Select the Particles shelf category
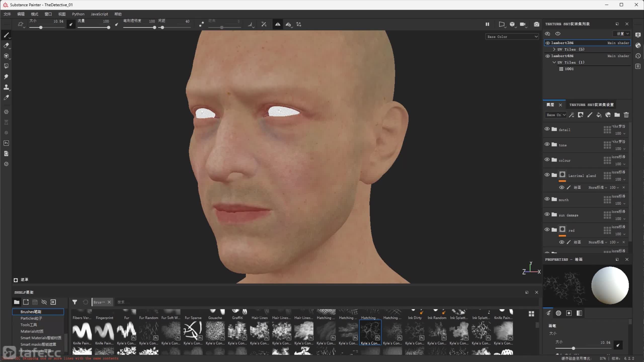The height and width of the screenshot is (362, 644). 31,318
